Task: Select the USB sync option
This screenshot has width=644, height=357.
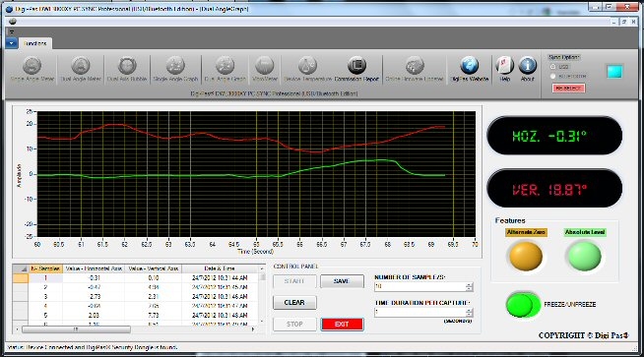Action: point(552,67)
